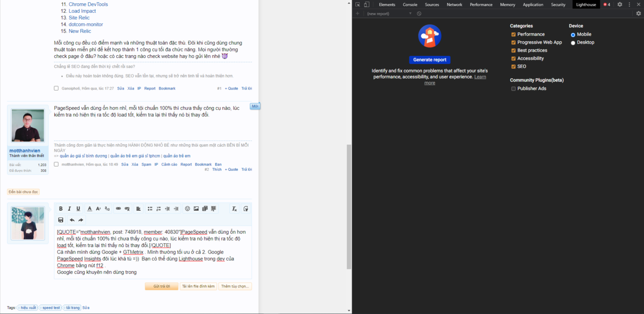644x314 pixels.
Task: Switch editor to BB code mode
Action: click(246, 208)
